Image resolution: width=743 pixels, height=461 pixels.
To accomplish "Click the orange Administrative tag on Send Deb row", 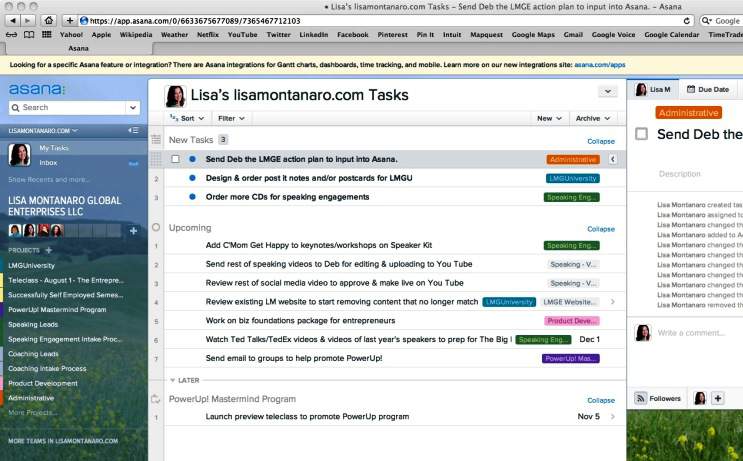I will (573, 160).
